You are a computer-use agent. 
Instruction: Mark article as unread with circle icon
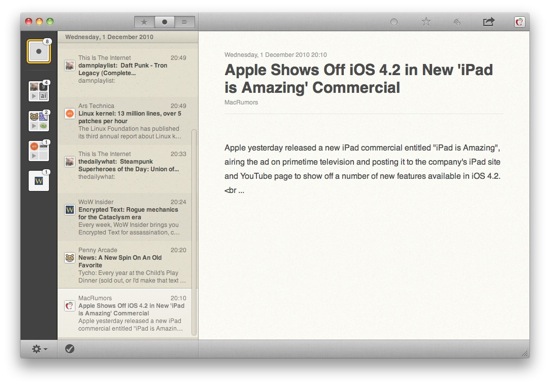(x=394, y=22)
